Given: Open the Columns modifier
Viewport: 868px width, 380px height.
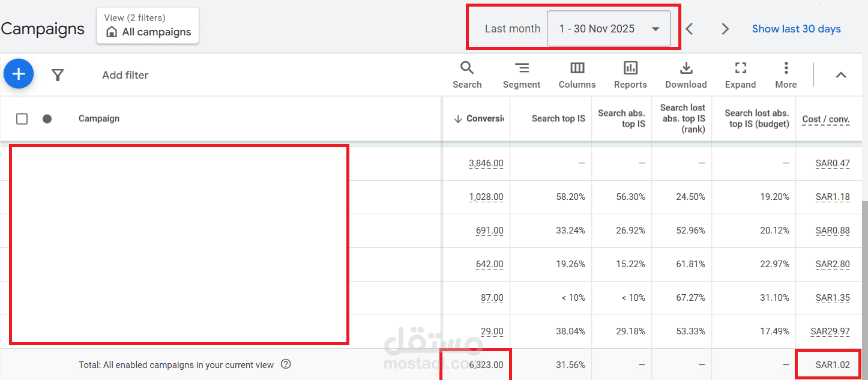Looking at the screenshot, I should pyautogui.click(x=577, y=74).
